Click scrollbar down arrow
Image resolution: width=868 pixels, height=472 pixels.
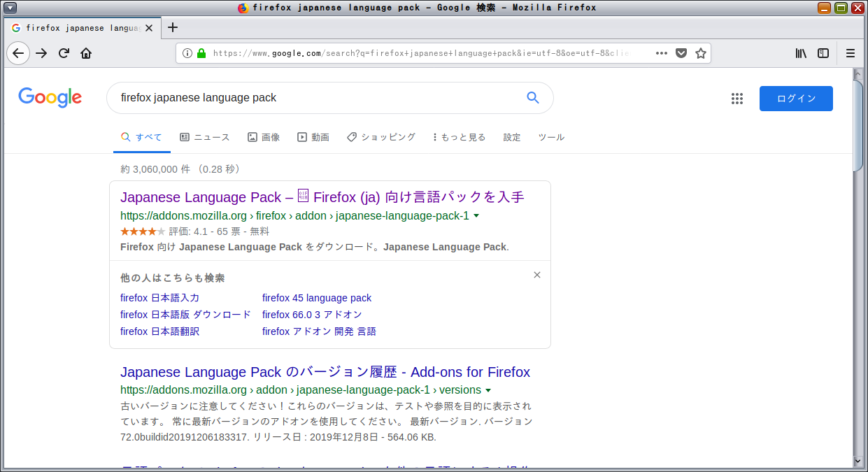[858, 462]
